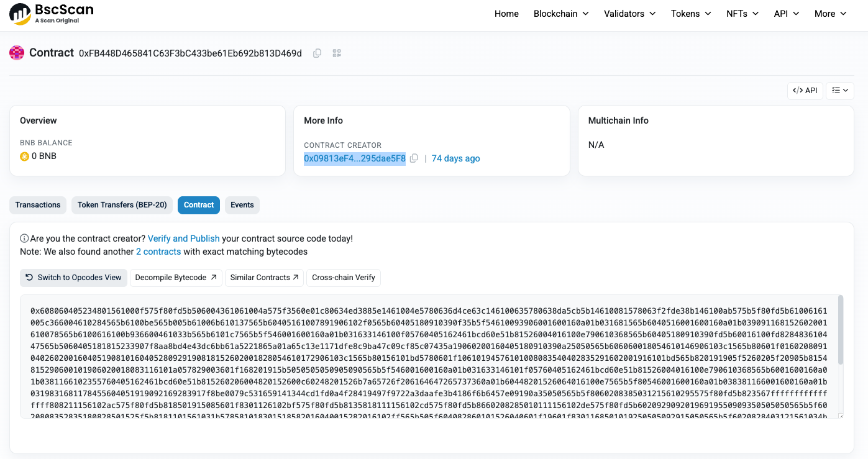
Task: Click Verify and Publish link
Action: (x=184, y=239)
